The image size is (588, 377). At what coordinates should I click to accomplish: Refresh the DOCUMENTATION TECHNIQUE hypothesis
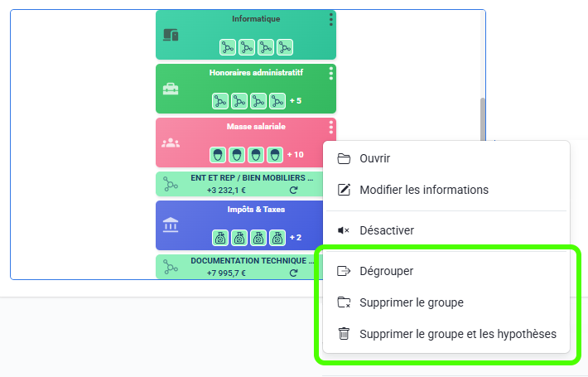click(x=293, y=273)
